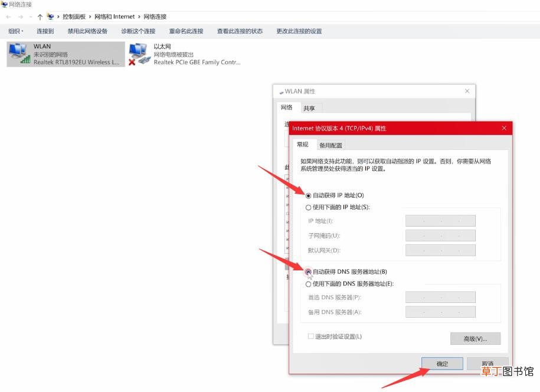Image resolution: width=540 pixels, height=392 pixels.
Task: Select 使用下面的 DNS 服务器地址 radio button
Action: coord(308,284)
